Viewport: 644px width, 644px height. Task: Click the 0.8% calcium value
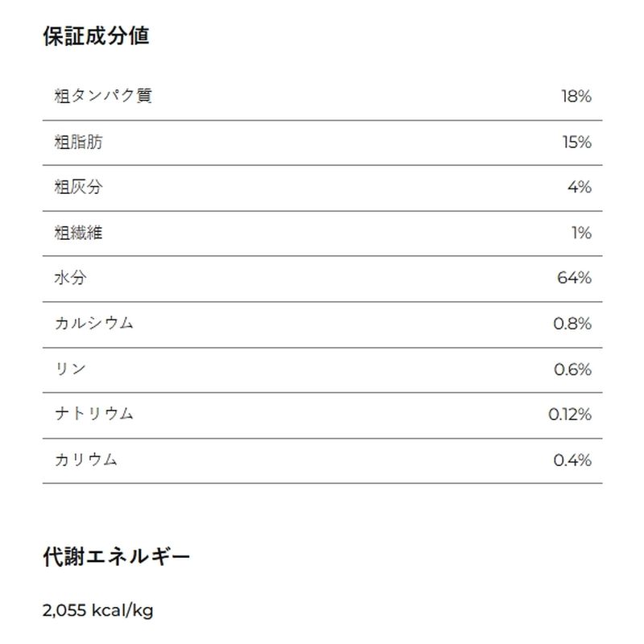tap(572, 324)
